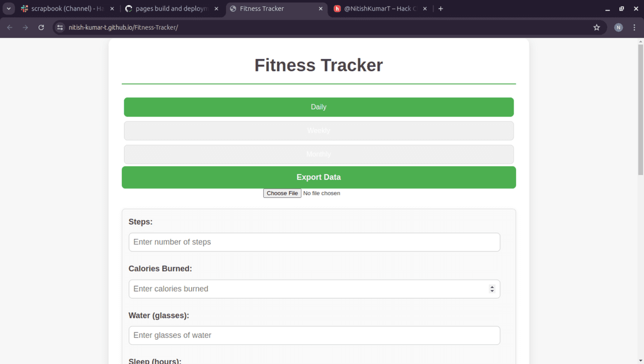This screenshot has height=364, width=644.
Task: Click the "Calories Burned:" label
Action: click(x=160, y=268)
